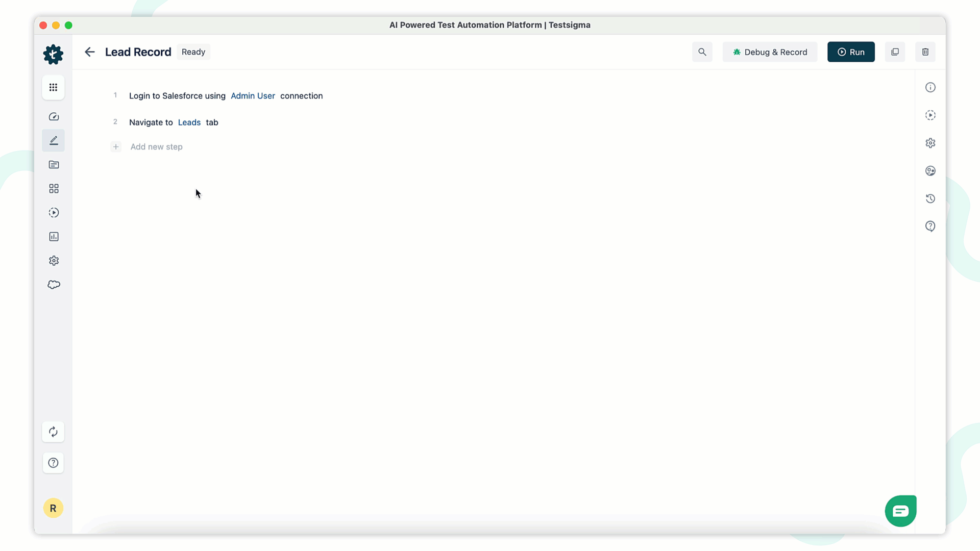The image size is (980, 551).
Task: Close the window with red button
Action: (43, 26)
